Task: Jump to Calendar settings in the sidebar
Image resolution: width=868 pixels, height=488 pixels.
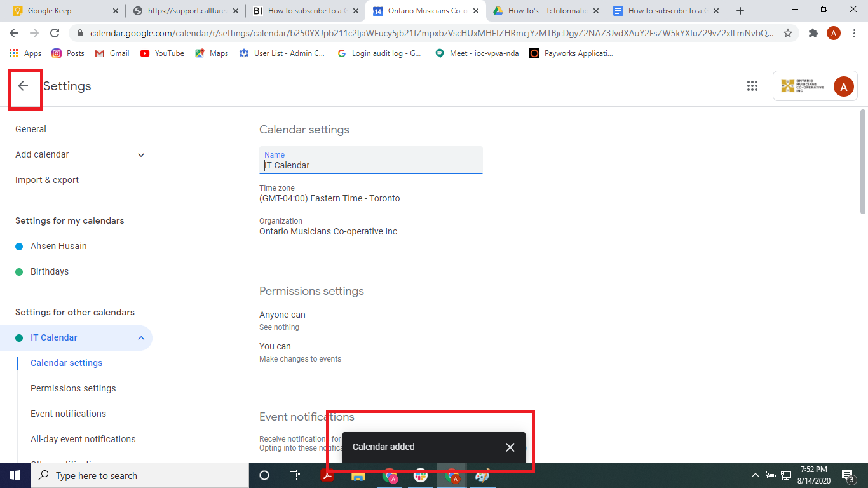Action: (x=66, y=363)
